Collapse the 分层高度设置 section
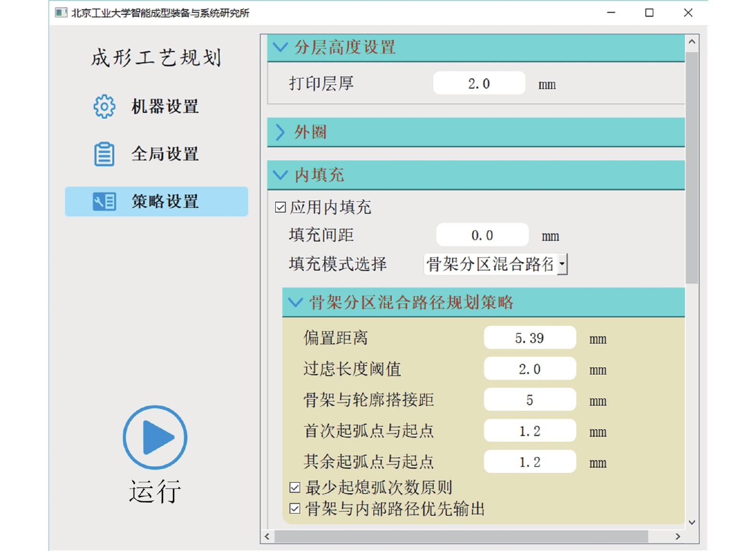 pyautogui.click(x=280, y=47)
